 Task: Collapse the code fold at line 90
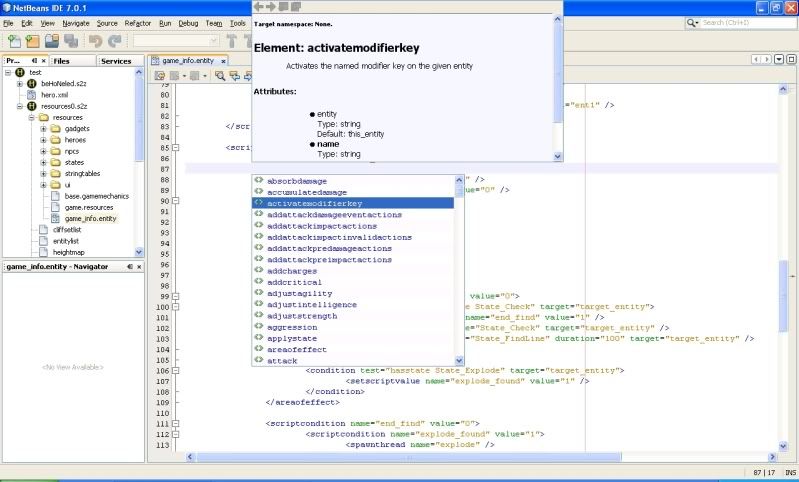(x=176, y=201)
